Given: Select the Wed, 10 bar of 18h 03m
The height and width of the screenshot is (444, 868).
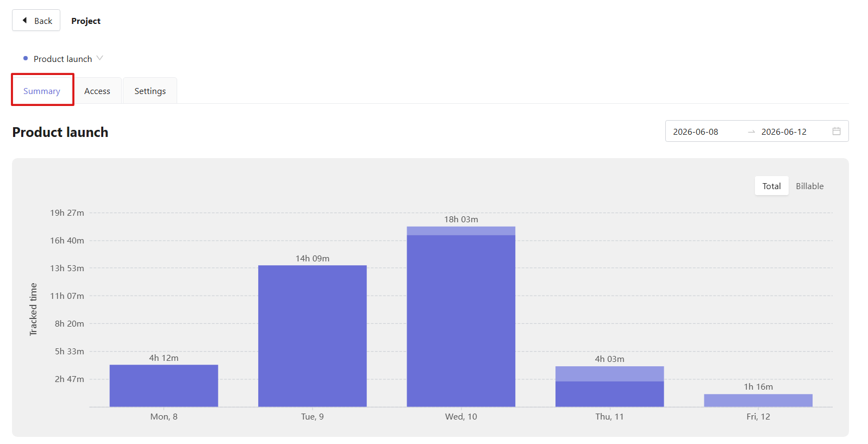Looking at the screenshot, I should click(461, 317).
